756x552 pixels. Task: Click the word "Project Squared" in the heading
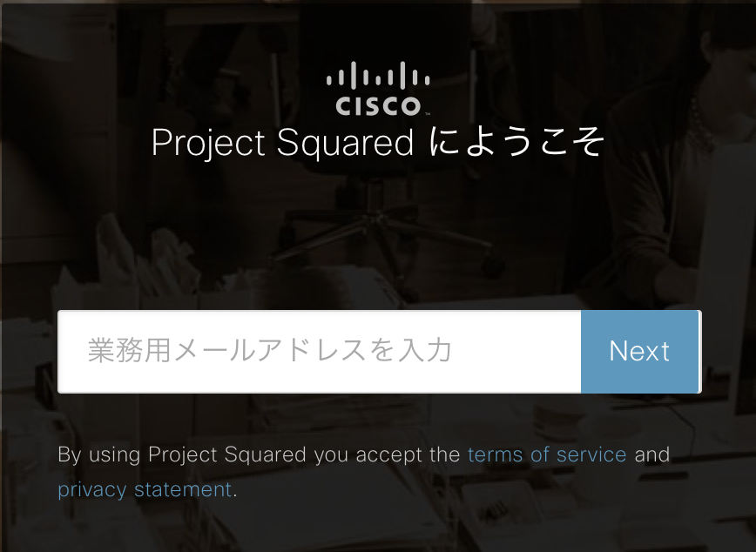tap(282, 144)
